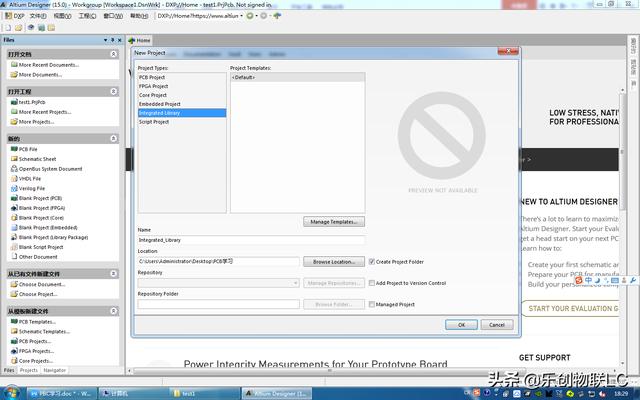Viewport: 640px width, 400px height.
Task: Click the FPGA Projects icon
Action: click(14, 351)
